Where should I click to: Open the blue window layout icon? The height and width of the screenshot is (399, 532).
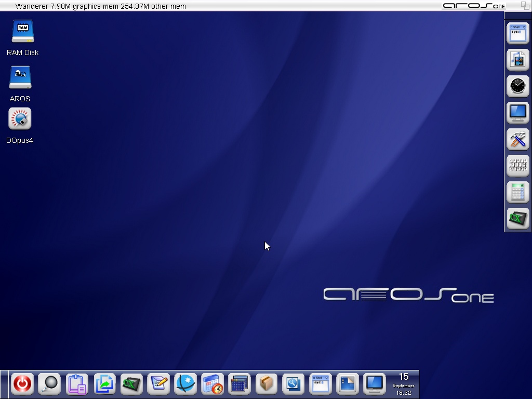(348, 384)
